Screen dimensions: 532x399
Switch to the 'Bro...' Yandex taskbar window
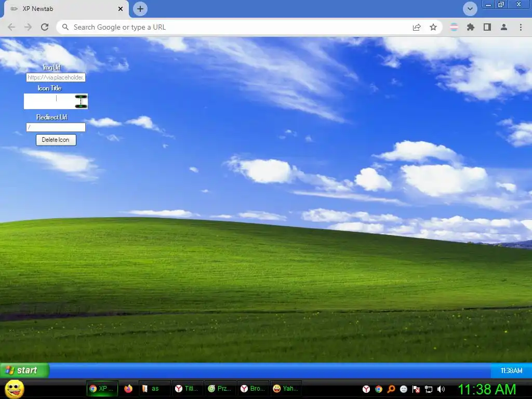point(254,389)
